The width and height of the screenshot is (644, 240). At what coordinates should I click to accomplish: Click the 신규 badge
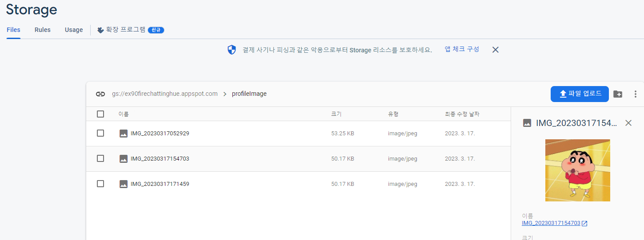156,30
